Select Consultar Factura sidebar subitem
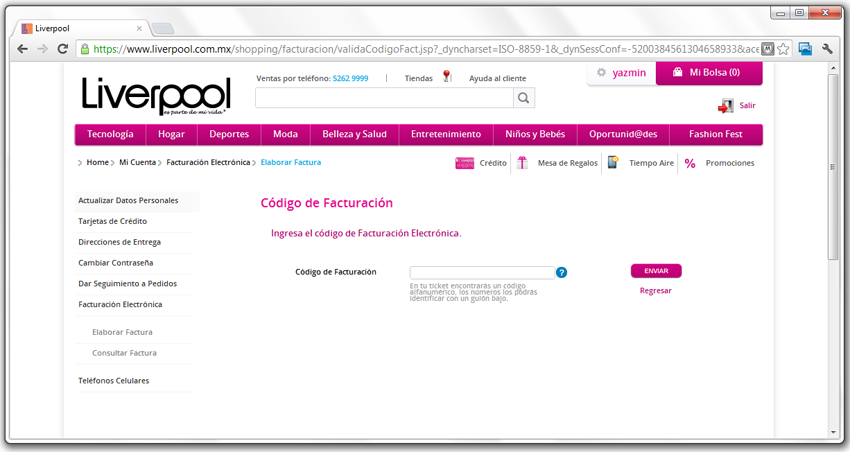The image size is (850, 452). pyautogui.click(x=124, y=353)
